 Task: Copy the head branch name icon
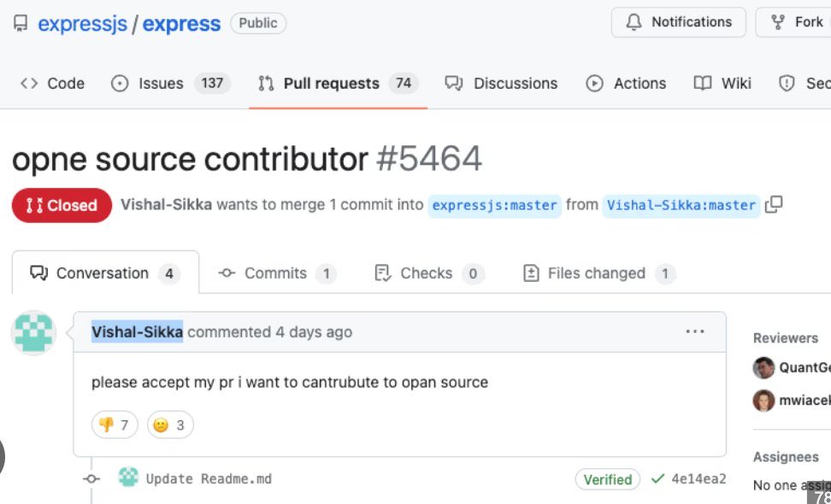pyautogui.click(x=774, y=204)
